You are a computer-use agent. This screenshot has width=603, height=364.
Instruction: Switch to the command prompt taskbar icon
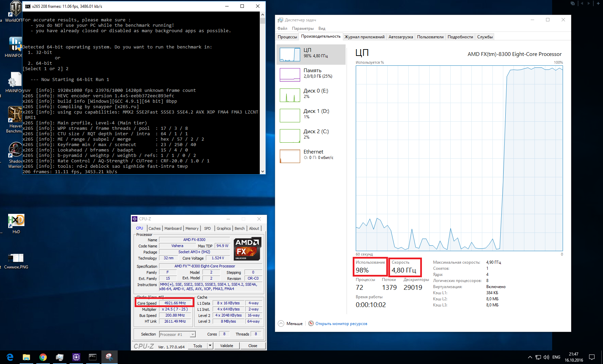(x=93, y=357)
